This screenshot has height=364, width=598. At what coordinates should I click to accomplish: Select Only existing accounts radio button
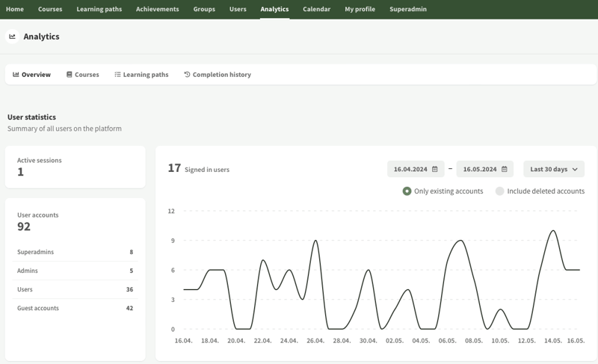coord(407,191)
